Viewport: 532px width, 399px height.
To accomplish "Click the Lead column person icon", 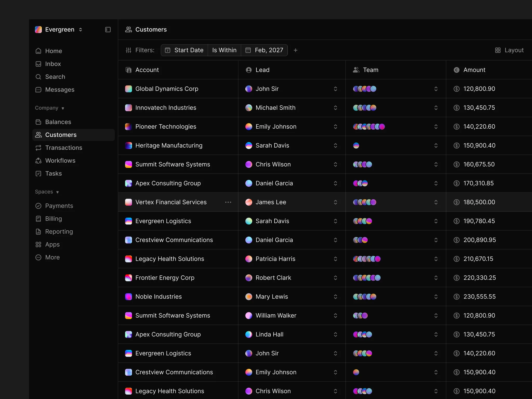I will coord(249,70).
